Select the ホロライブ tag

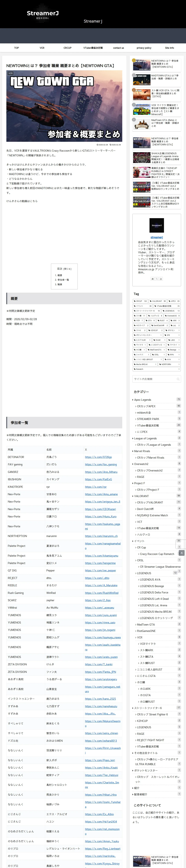pyautogui.click(x=141, y=325)
